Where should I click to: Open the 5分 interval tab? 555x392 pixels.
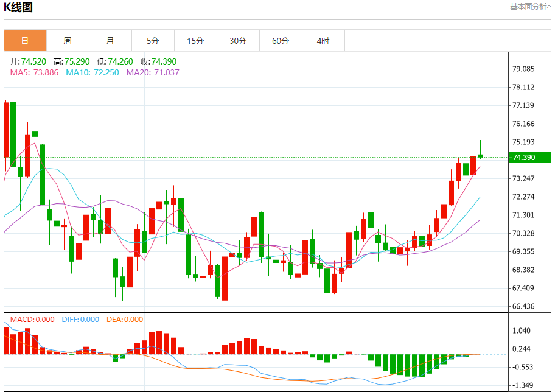(153, 41)
